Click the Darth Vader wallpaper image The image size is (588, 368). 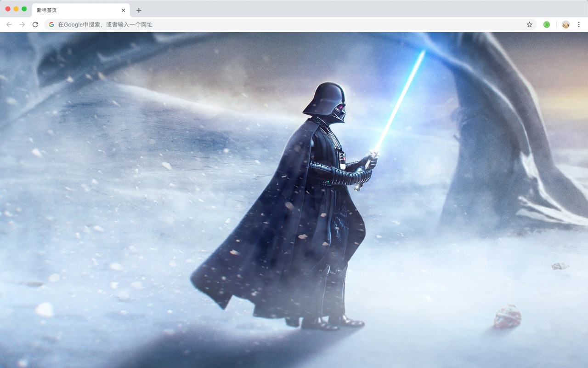[294, 200]
